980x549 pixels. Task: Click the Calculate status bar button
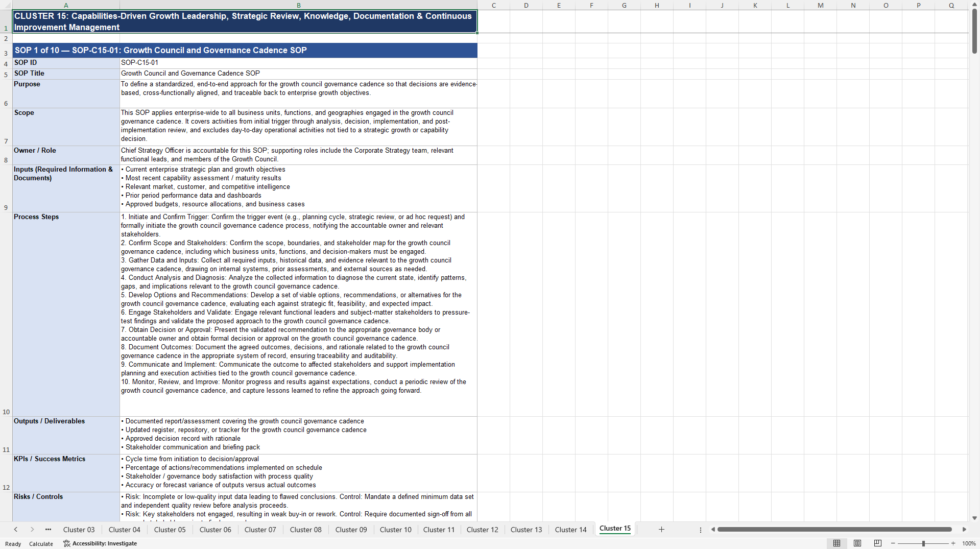(41, 543)
